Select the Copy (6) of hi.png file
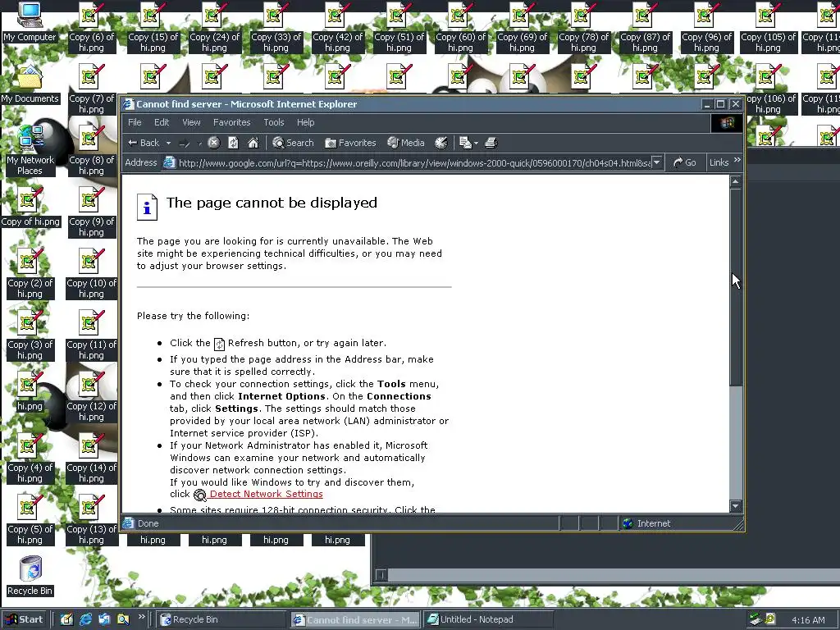 pos(91,27)
